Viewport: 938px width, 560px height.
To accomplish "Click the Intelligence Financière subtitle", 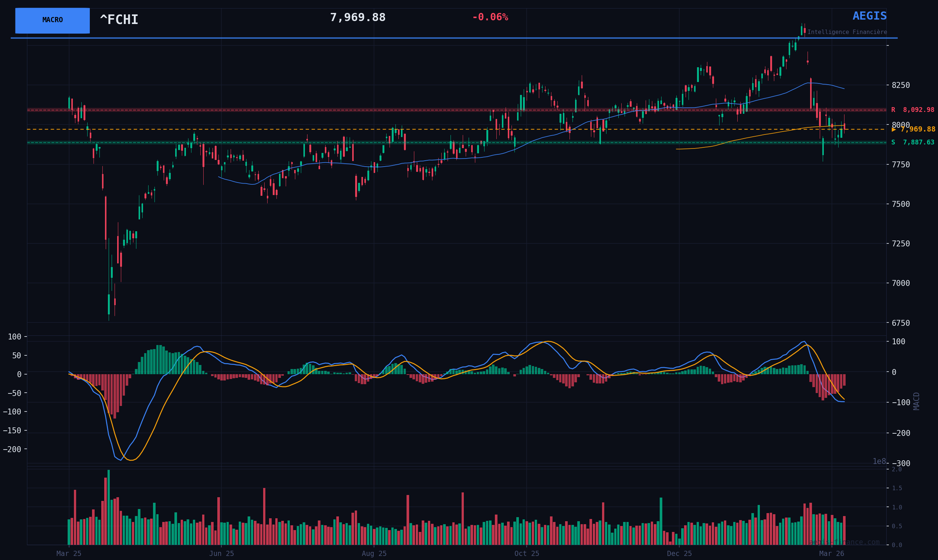I will pyautogui.click(x=847, y=32).
